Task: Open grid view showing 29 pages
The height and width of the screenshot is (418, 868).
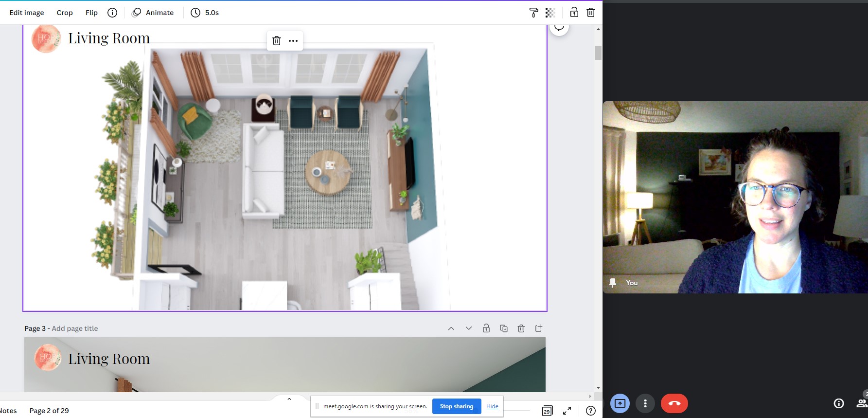Action: point(547,411)
